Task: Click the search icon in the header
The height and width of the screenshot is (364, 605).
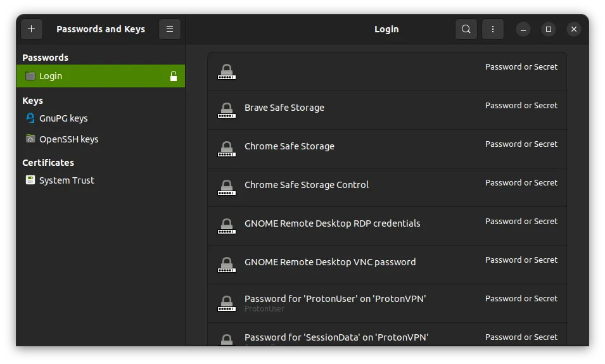Action: [466, 29]
